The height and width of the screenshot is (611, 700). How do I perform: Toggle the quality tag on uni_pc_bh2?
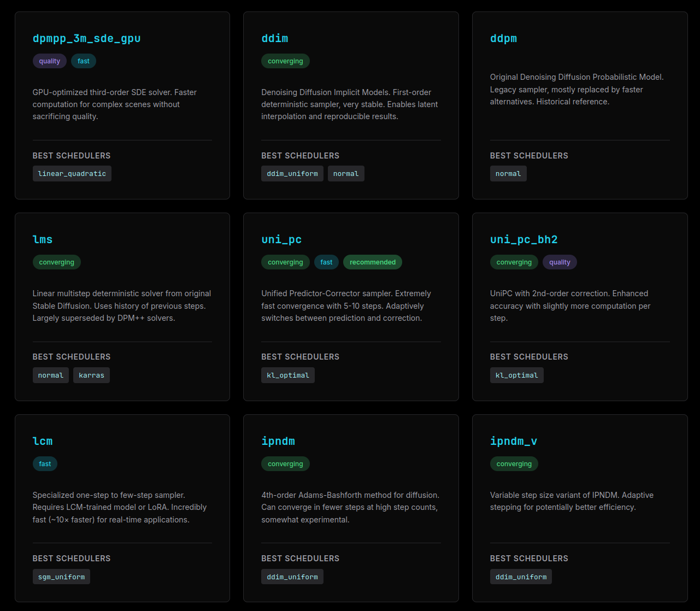pyautogui.click(x=560, y=262)
